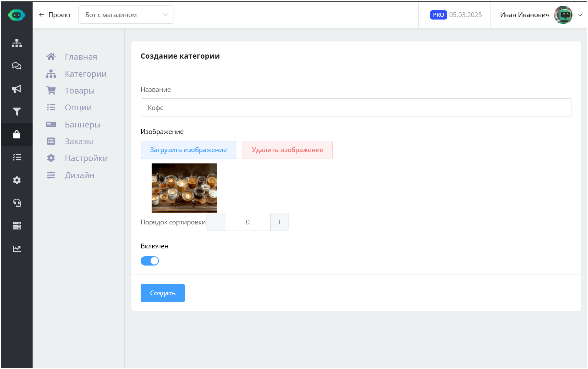Click Загрузить изображение button
Viewport: 588px width, 369px height.
[x=188, y=150]
